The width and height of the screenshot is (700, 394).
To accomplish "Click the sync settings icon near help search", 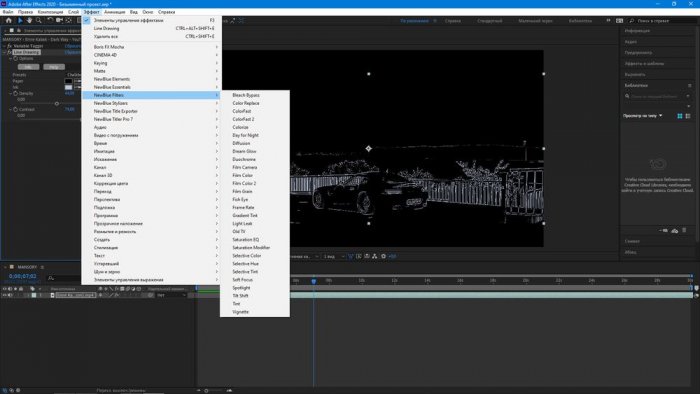I will click(620, 21).
